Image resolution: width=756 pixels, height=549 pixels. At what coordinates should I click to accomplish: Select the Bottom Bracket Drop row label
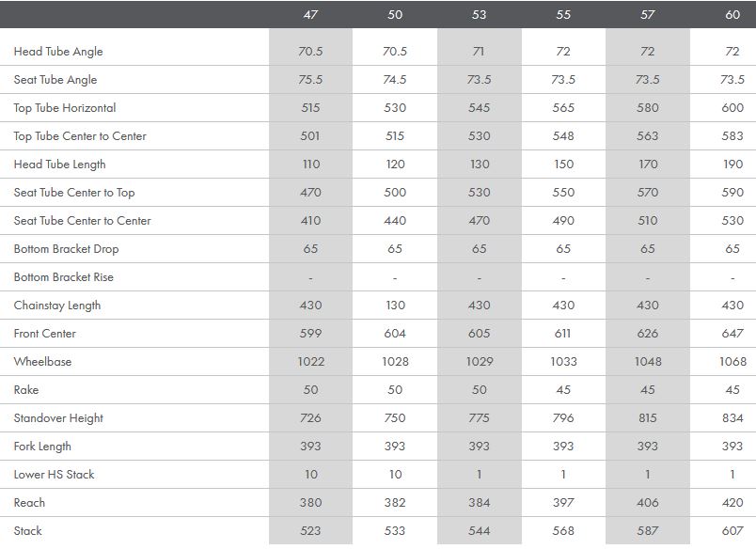(66, 249)
